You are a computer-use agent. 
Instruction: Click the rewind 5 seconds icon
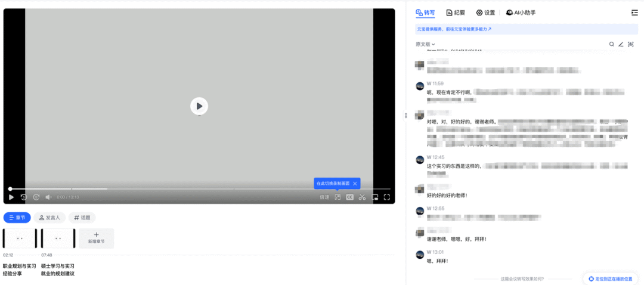24,197
